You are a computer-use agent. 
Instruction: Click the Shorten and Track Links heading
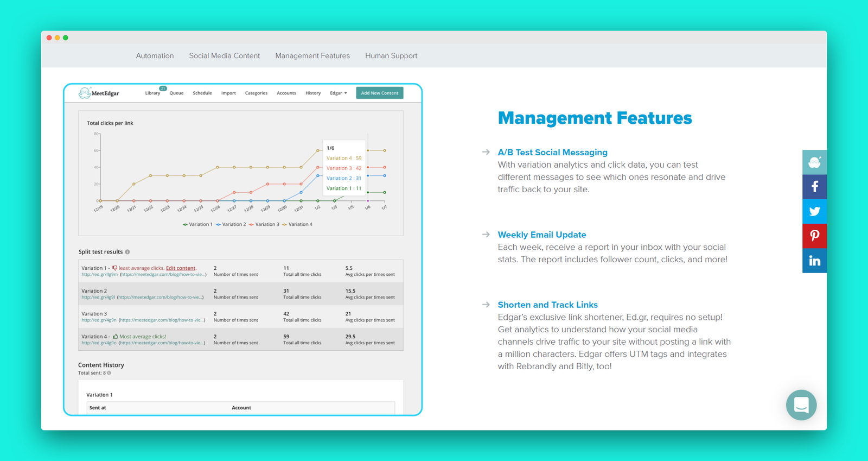547,305
